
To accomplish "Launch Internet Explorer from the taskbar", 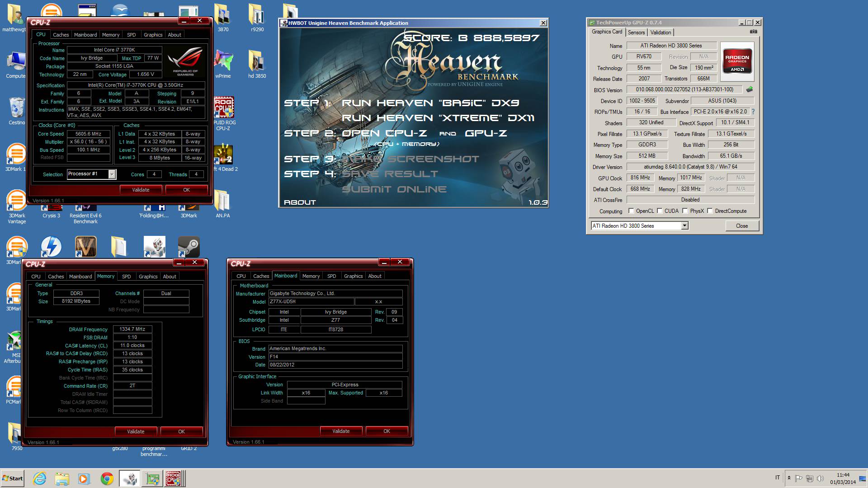I will pyautogui.click(x=40, y=479).
